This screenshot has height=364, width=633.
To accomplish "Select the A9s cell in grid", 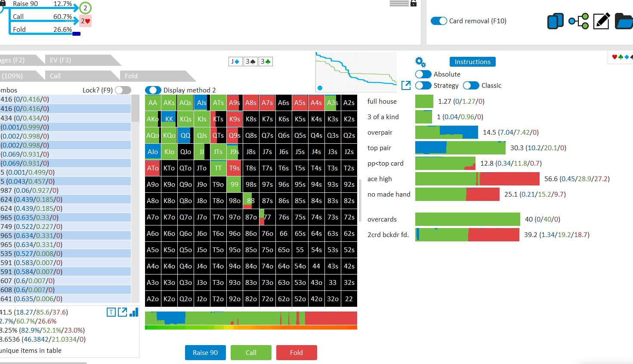I will 235,103.
